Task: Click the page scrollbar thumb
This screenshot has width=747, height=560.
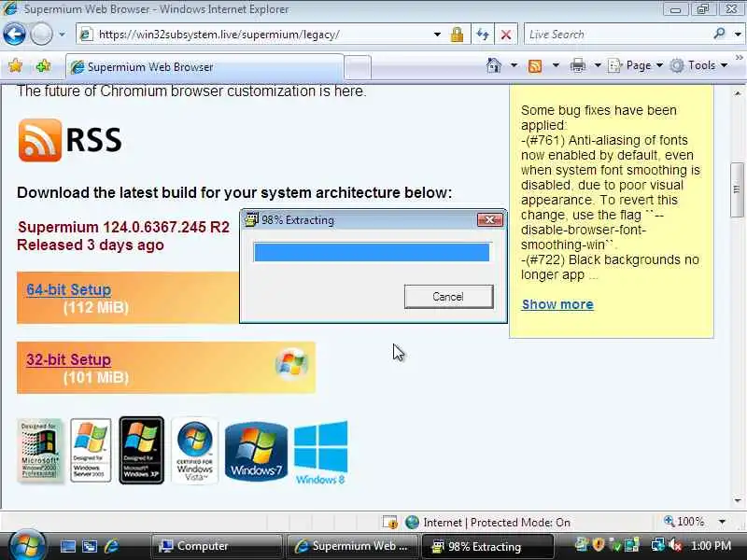Action: [737, 189]
